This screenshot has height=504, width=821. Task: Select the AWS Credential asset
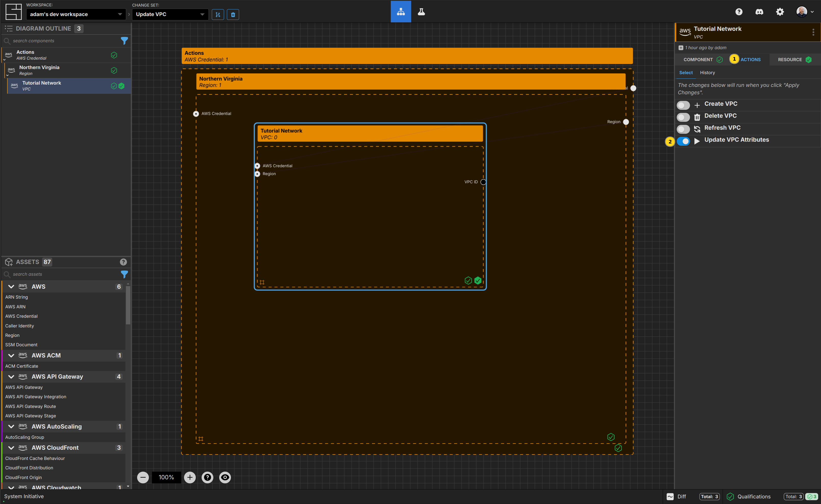click(x=21, y=316)
